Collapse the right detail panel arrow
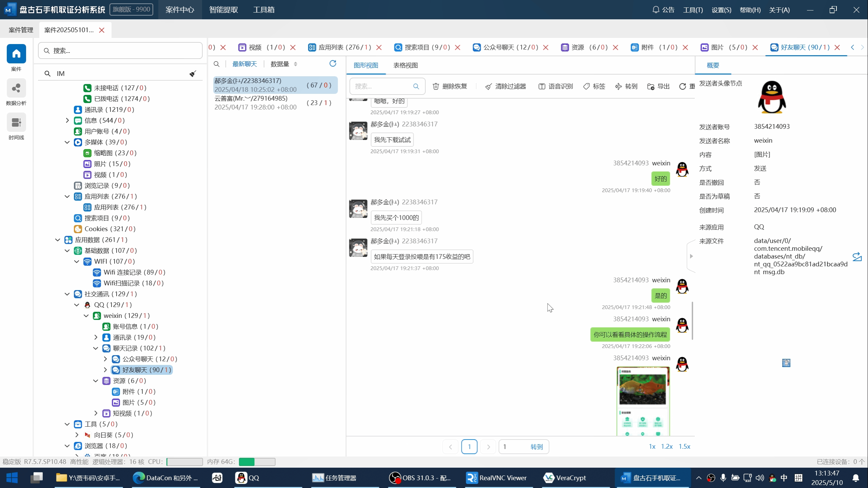The height and width of the screenshot is (488, 868). click(x=691, y=256)
